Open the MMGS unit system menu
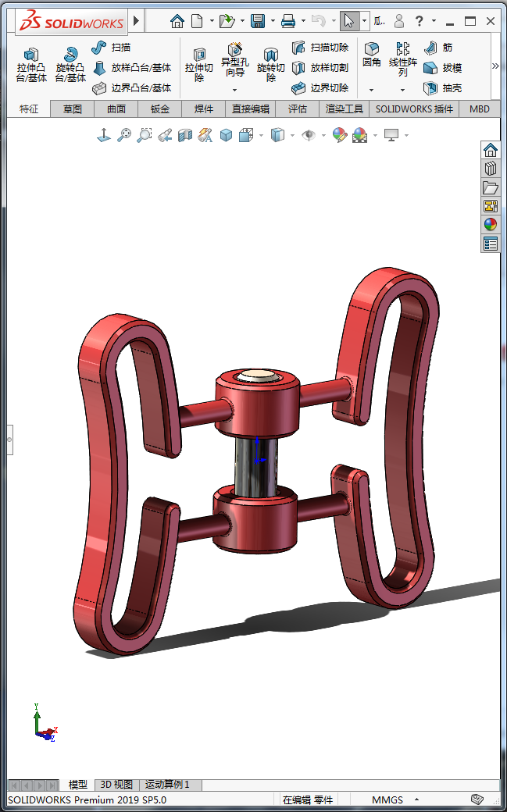 coord(395,800)
